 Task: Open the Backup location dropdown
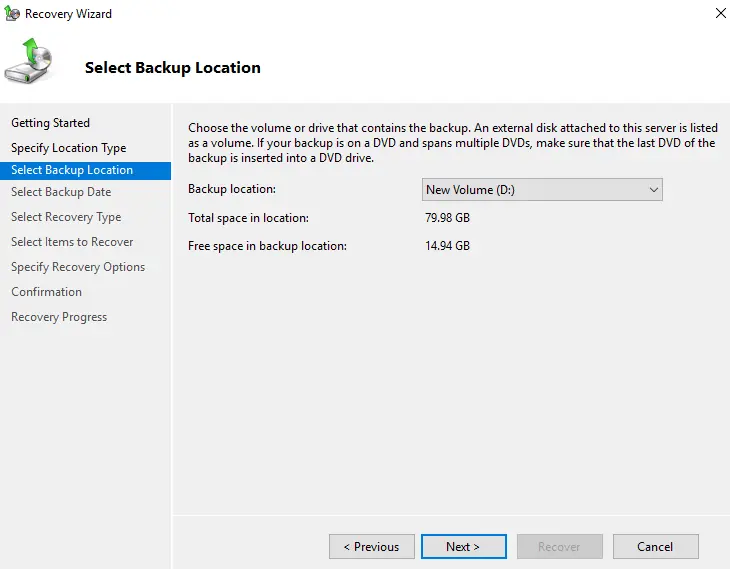[x=542, y=190]
